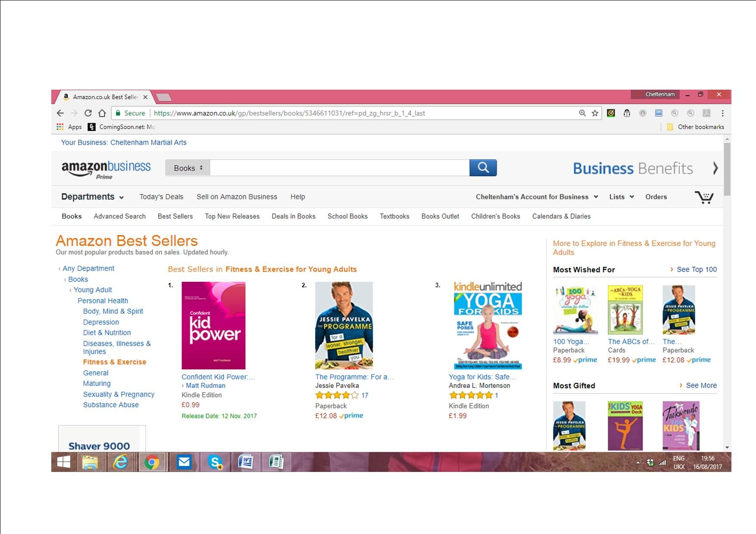The height and width of the screenshot is (534, 756).
Task: Open the Apps grid shortcut
Action: tap(69, 127)
